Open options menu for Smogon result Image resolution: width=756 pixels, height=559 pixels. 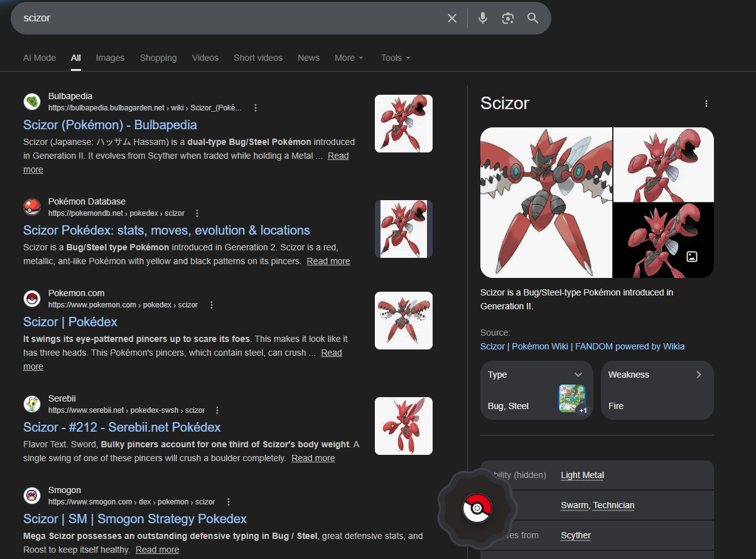point(229,502)
